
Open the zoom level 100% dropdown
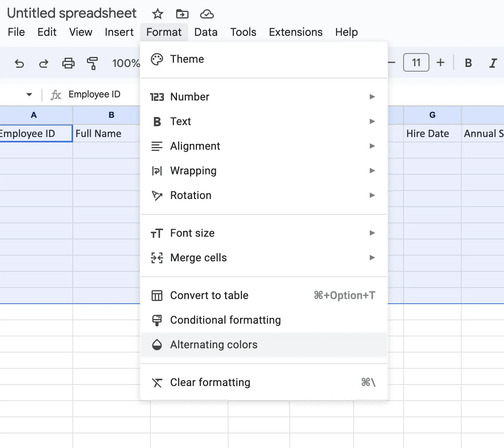pos(126,63)
